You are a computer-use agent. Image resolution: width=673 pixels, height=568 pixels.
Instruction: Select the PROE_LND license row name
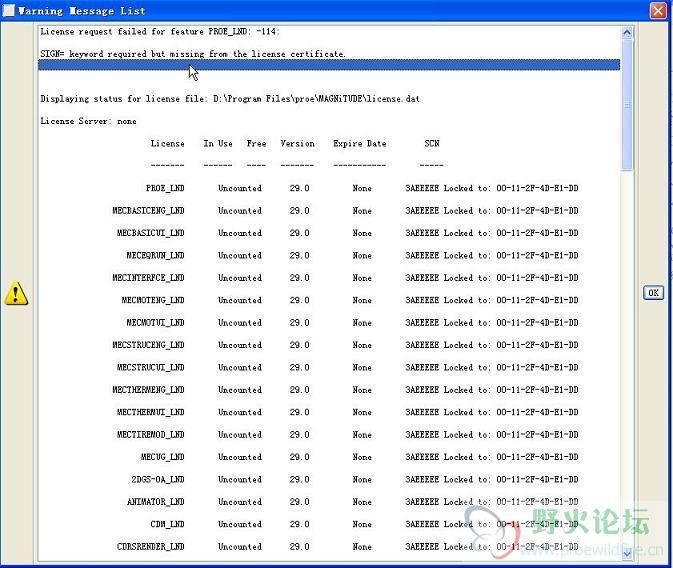pos(165,188)
